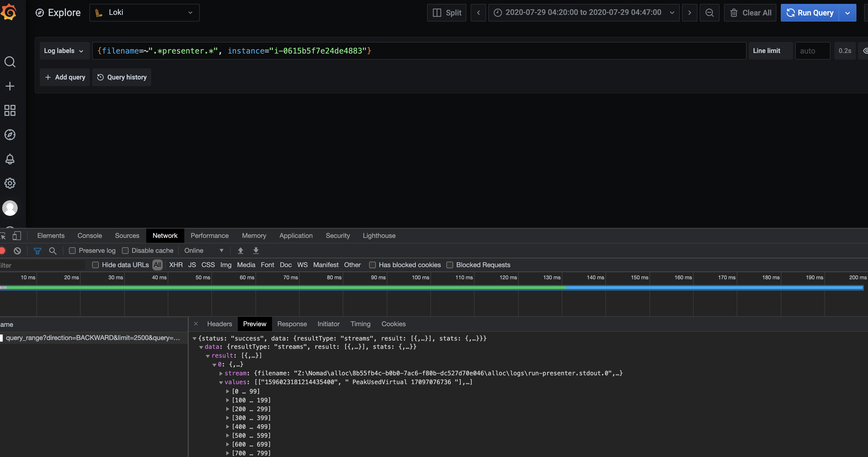Open the Alerting bell icon
The width and height of the screenshot is (868, 457).
tap(10, 159)
